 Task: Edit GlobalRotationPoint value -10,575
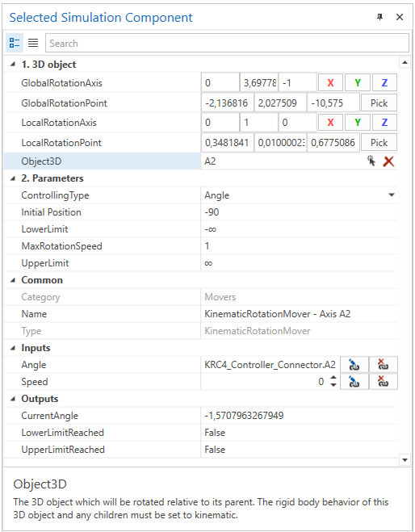click(x=333, y=103)
